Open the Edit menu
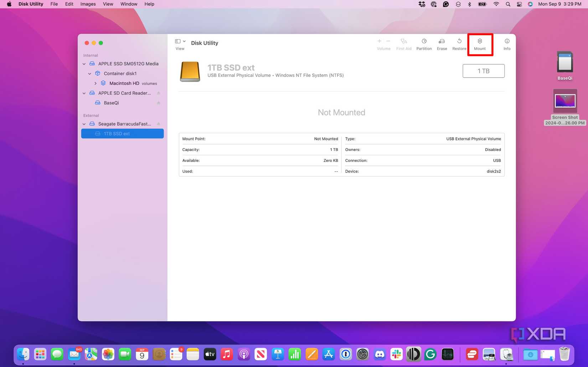Viewport: 588px width, 367px height. click(69, 4)
